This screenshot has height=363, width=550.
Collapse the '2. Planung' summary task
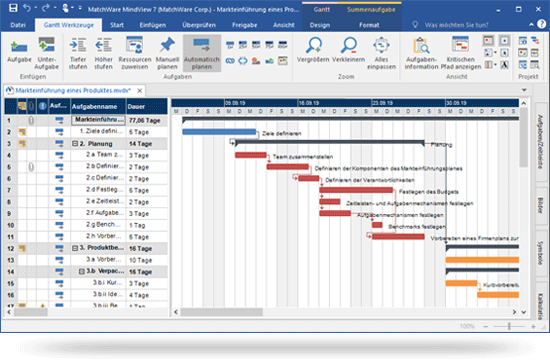[75, 144]
